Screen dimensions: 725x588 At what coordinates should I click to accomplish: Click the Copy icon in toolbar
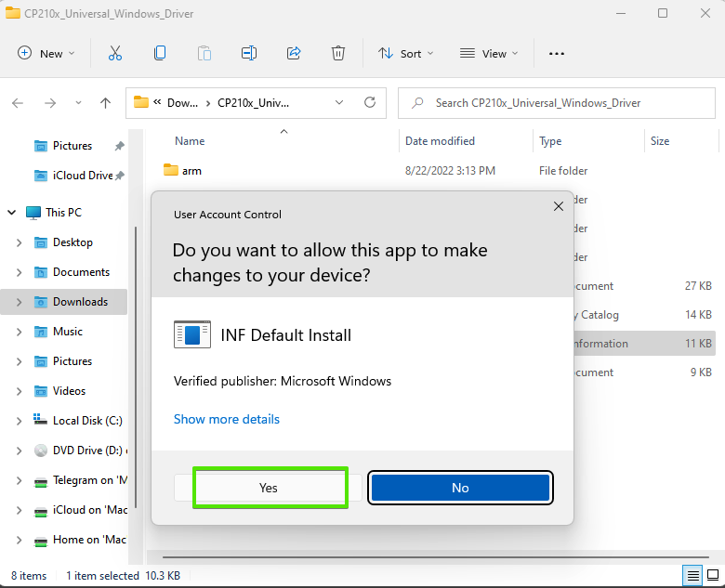[x=160, y=54]
